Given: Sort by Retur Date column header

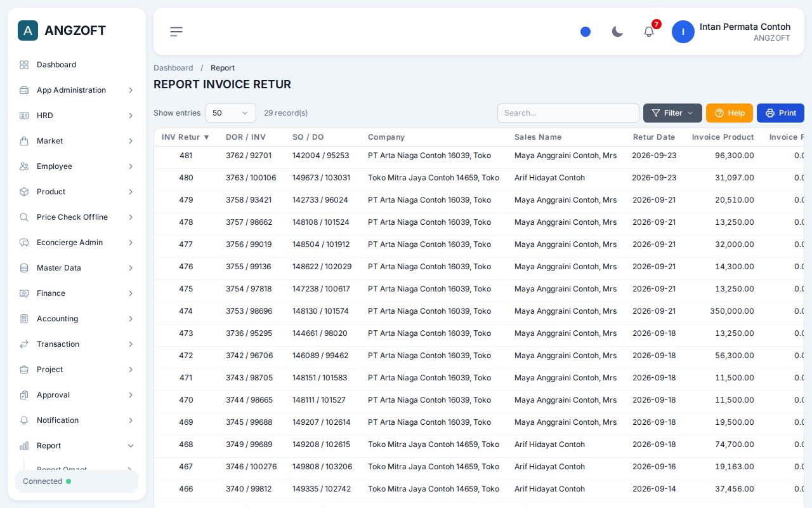Looking at the screenshot, I should (x=654, y=137).
